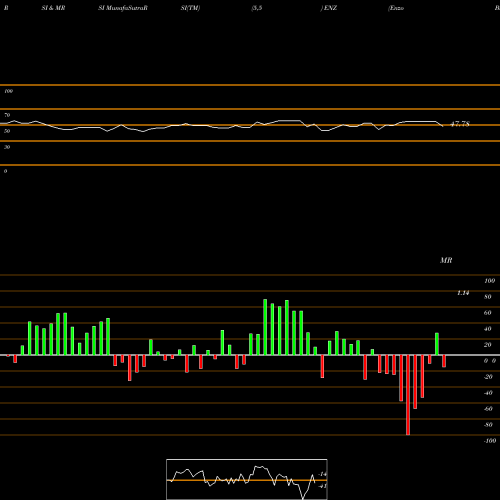
Task: Click the MR axis label -20
Action: (x=488, y=377)
